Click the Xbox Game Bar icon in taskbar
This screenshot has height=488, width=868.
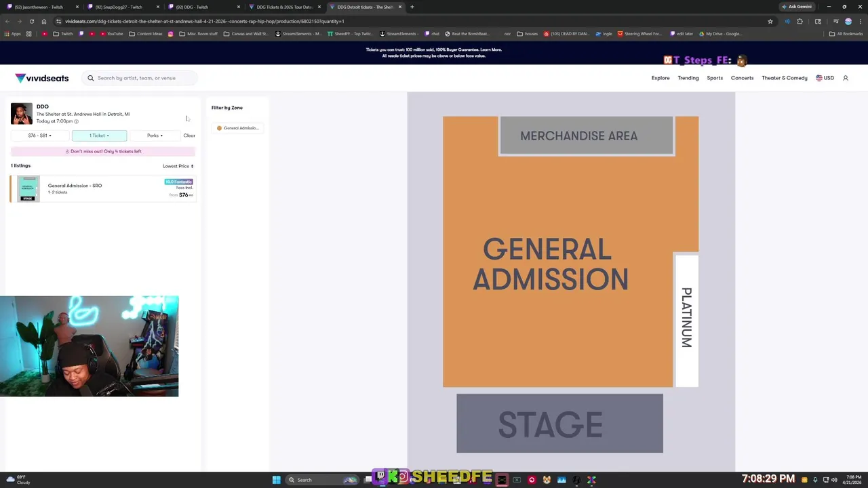click(517, 480)
